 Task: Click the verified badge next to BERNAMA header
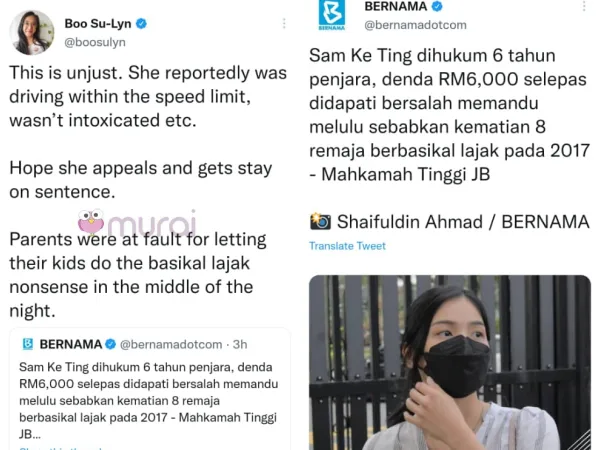point(437,6)
